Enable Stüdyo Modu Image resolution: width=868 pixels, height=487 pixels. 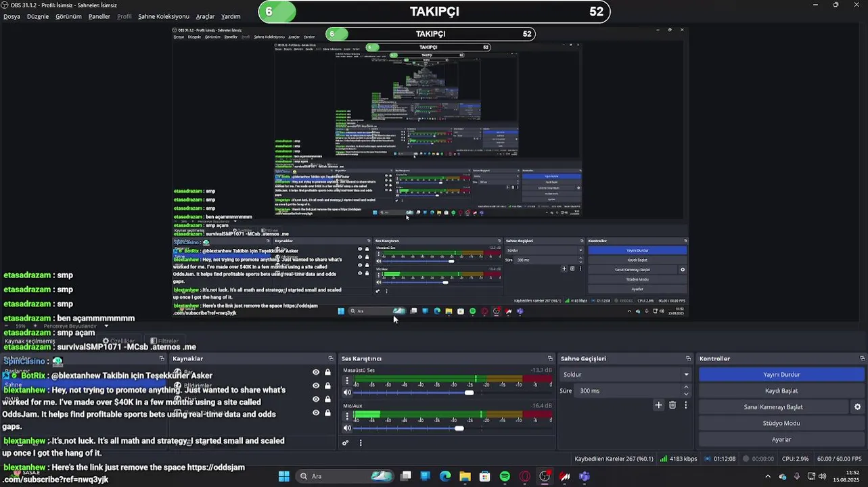781,423
